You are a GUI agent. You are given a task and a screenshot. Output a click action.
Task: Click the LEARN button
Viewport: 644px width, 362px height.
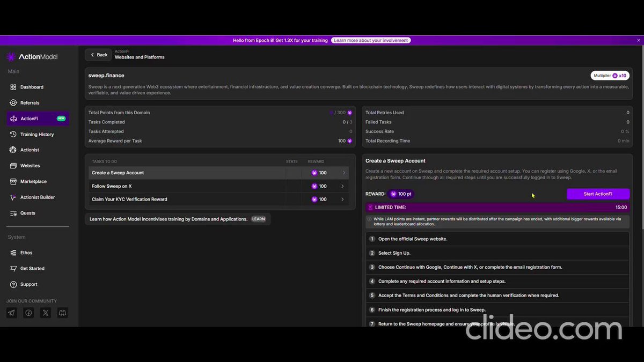259,219
